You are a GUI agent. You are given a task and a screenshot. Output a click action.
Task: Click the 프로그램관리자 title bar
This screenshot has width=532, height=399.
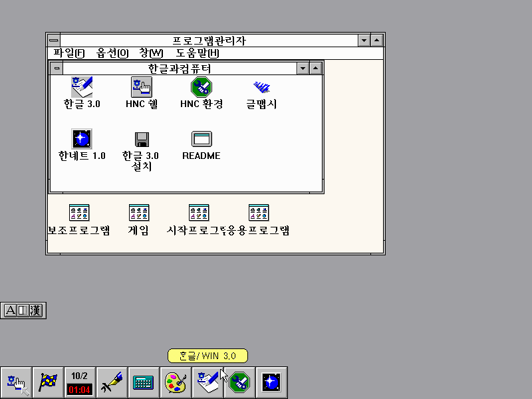[x=209, y=41]
